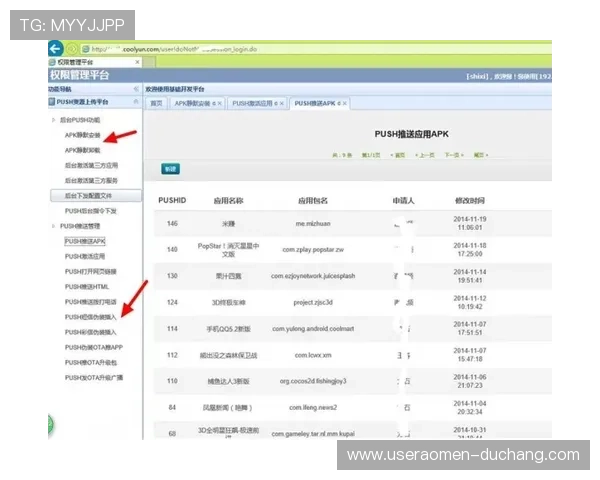The height and width of the screenshot is (480, 600).
Task: Refresh the APK静默安装 tab via its icon
Action: (214, 103)
